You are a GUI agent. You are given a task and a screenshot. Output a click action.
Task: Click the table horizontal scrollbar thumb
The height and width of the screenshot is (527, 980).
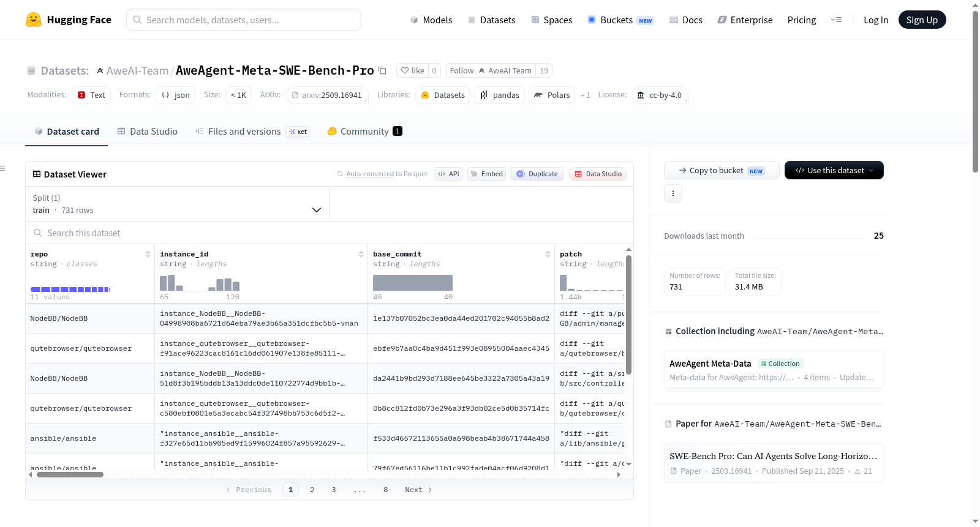click(70, 474)
